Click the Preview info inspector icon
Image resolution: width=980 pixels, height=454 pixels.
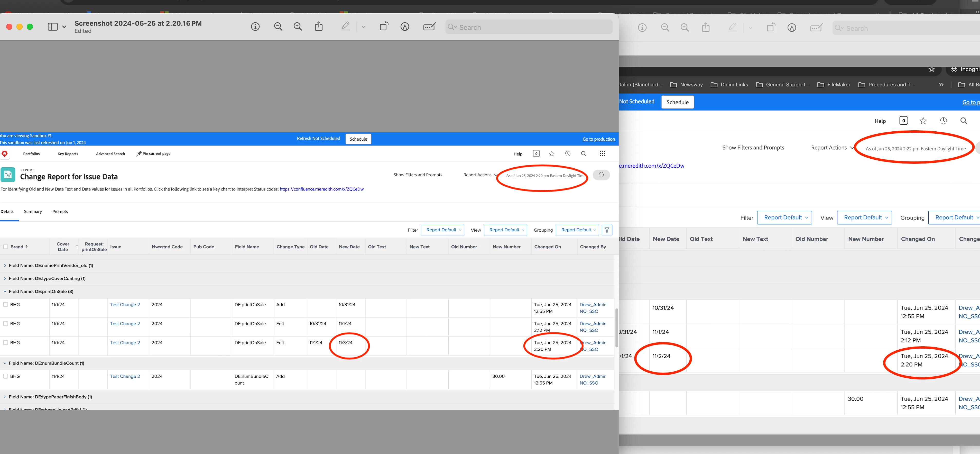click(255, 27)
